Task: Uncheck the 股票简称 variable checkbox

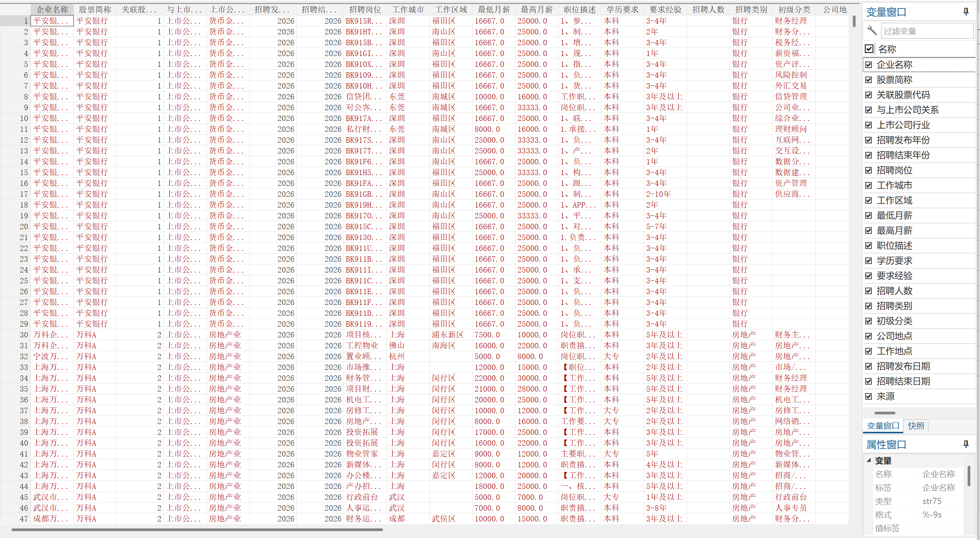Action: coord(869,80)
